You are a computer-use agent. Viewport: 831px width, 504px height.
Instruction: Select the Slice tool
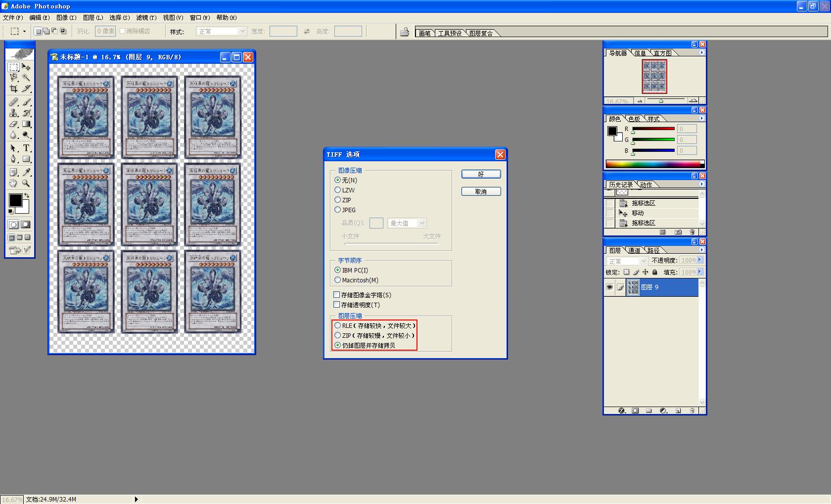(x=26, y=89)
